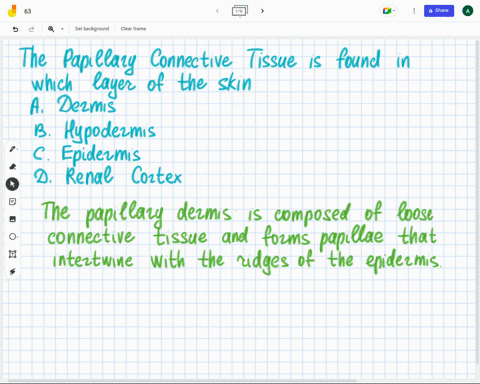Click the jam title "63"
Image resolution: width=480 pixels, height=384 pixels.
coord(28,11)
